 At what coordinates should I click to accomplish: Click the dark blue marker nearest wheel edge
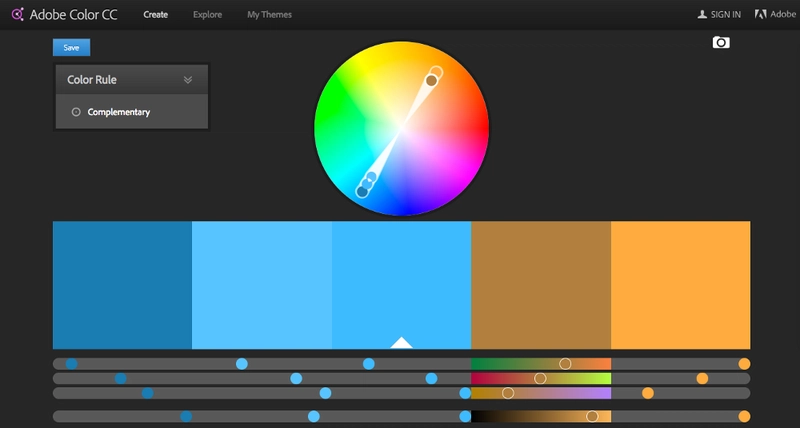pos(362,192)
